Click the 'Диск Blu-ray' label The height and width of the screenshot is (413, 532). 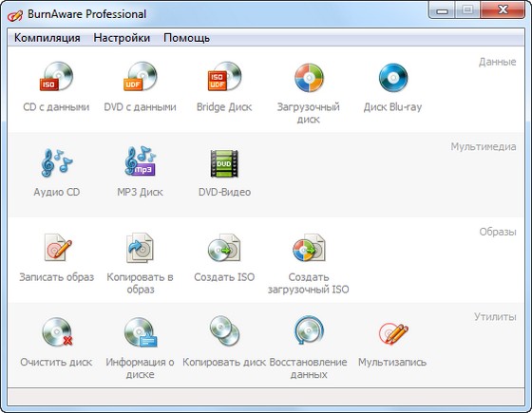click(x=393, y=107)
